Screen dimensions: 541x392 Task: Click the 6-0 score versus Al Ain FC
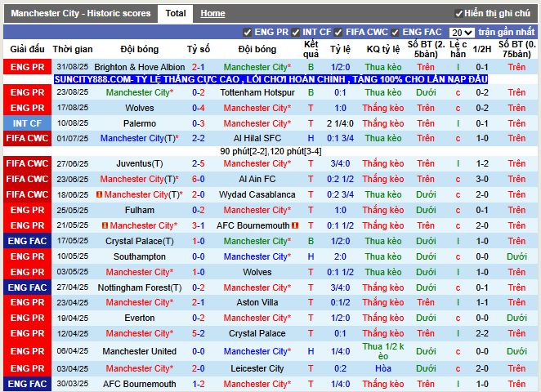(199, 179)
